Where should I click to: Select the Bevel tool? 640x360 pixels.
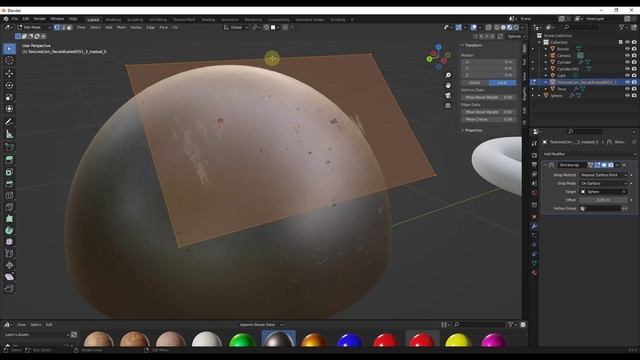[9, 184]
